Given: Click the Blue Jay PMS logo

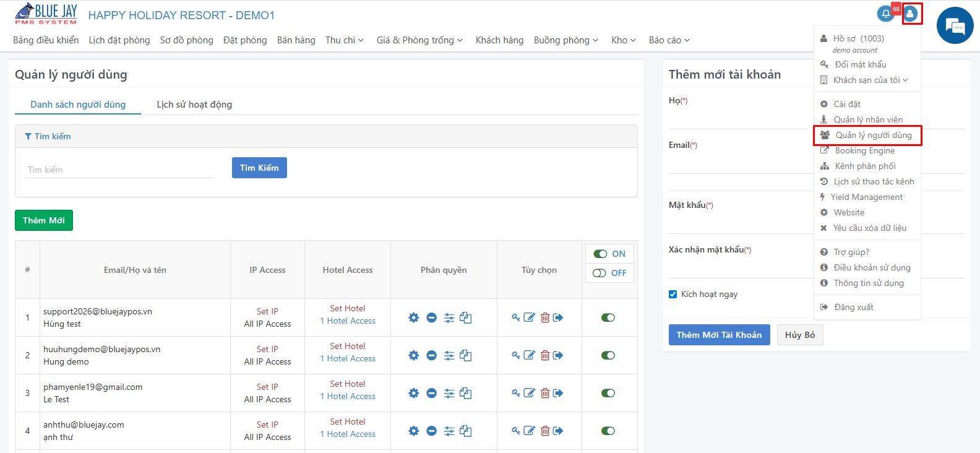Looking at the screenshot, I should point(46,14).
